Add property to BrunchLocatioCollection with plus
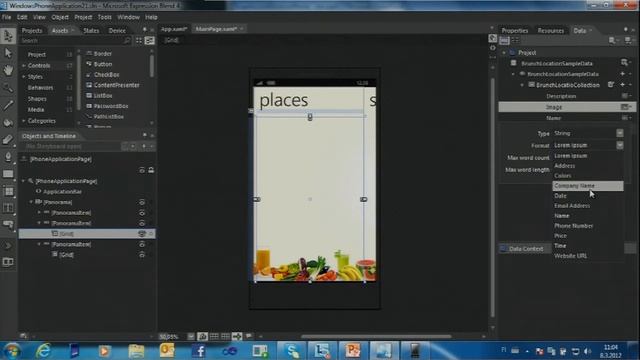Viewport: 640px width, 360px height. pos(623,85)
